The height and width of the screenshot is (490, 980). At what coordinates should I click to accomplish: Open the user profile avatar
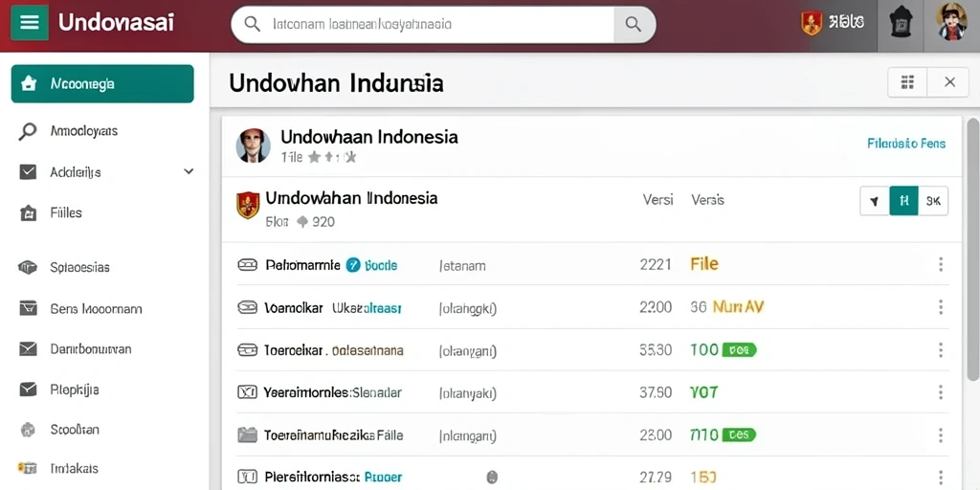pyautogui.click(x=951, y=22)
